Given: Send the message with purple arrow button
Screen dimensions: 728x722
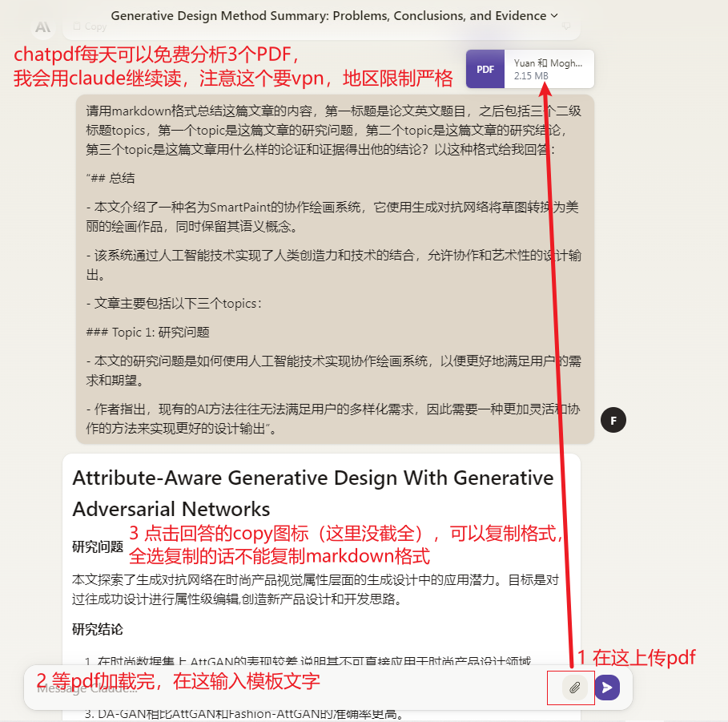Looking at the screenshot, I should click(x=607, y=688).
